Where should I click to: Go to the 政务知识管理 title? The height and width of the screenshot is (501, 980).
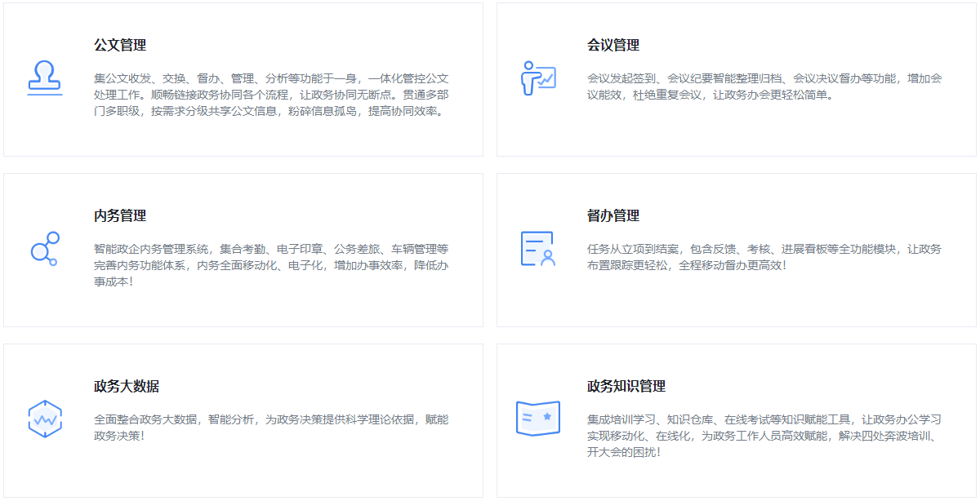626,386
